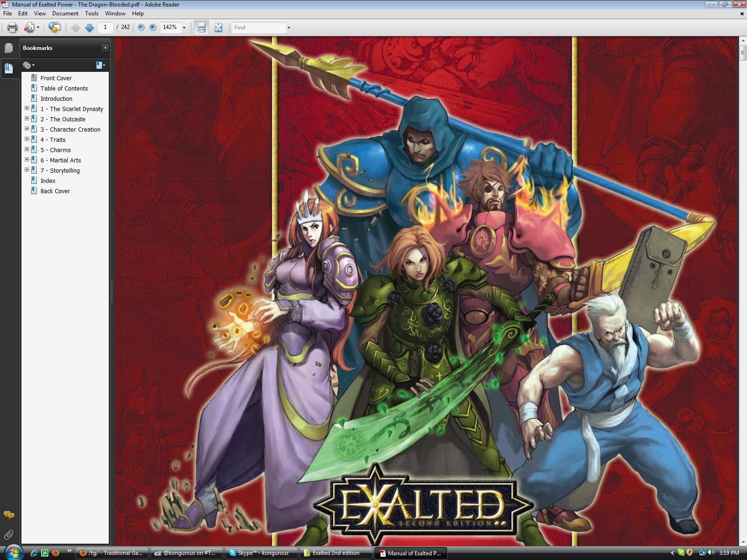
Task: Open the Front Cover bookmark
Action: click(x=56, y=78)
